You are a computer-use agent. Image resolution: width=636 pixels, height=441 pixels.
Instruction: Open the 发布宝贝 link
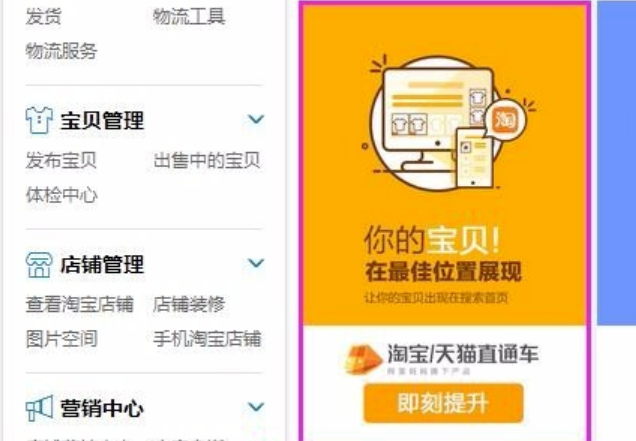[61, 160]
